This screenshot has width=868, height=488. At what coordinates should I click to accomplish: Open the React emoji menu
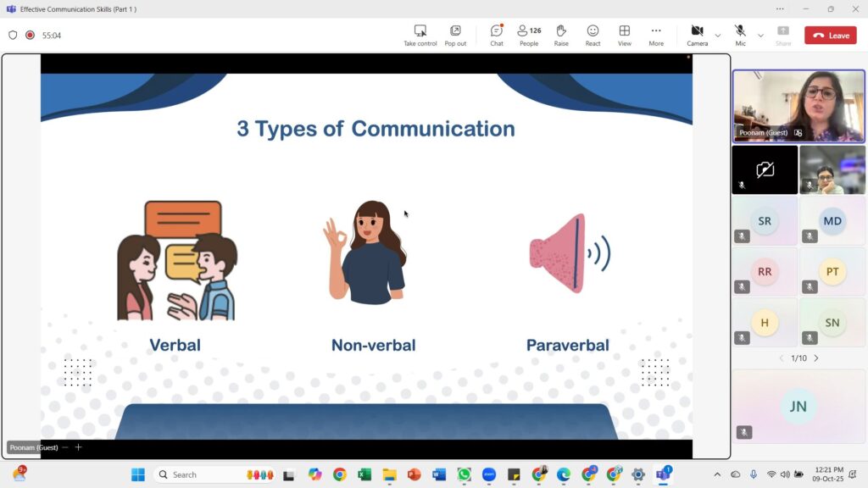tap(593, 35)
